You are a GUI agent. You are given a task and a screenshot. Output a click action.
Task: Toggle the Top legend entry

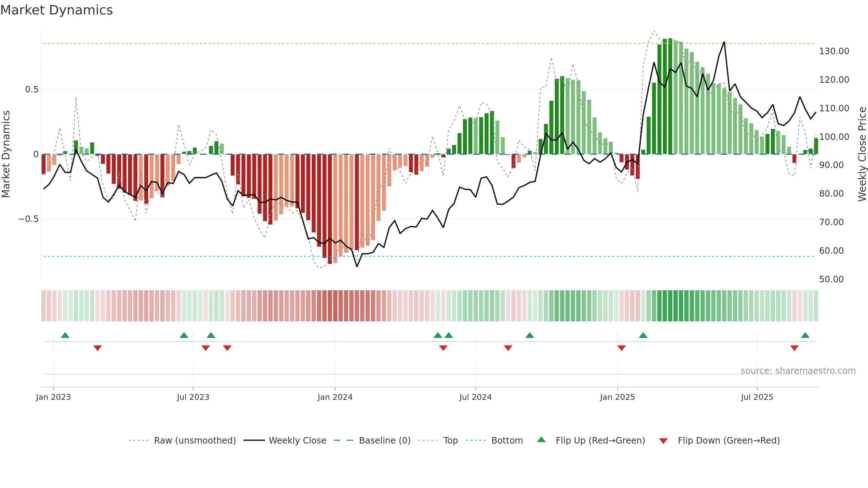click(x=438, y=440)
